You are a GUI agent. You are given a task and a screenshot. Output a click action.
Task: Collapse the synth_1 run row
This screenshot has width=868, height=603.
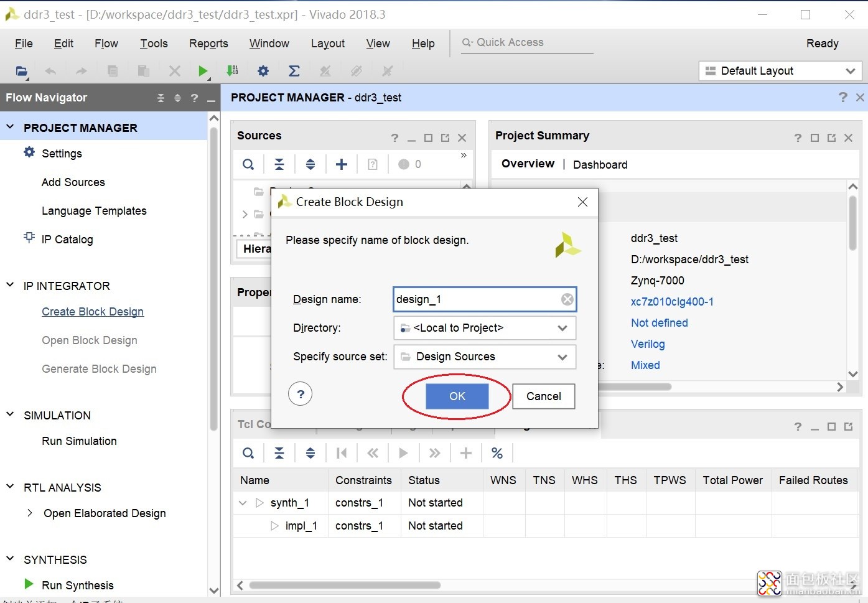243,503
